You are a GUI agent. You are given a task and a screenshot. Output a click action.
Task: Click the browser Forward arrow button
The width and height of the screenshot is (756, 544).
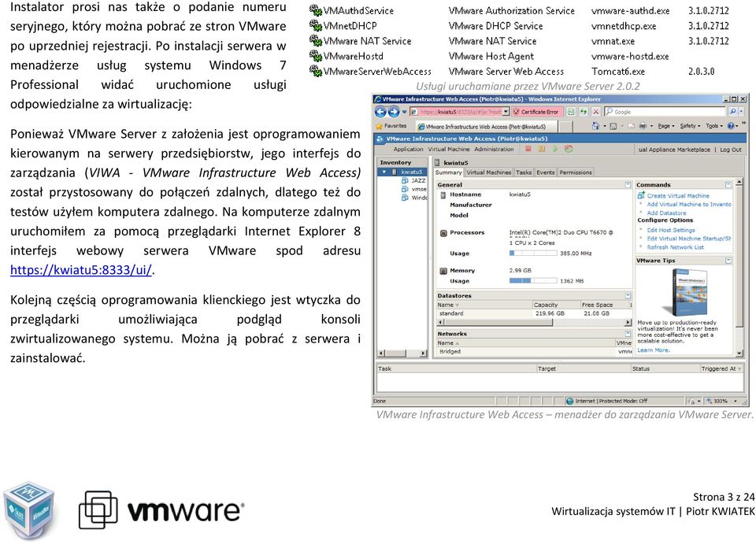[394, 112]
